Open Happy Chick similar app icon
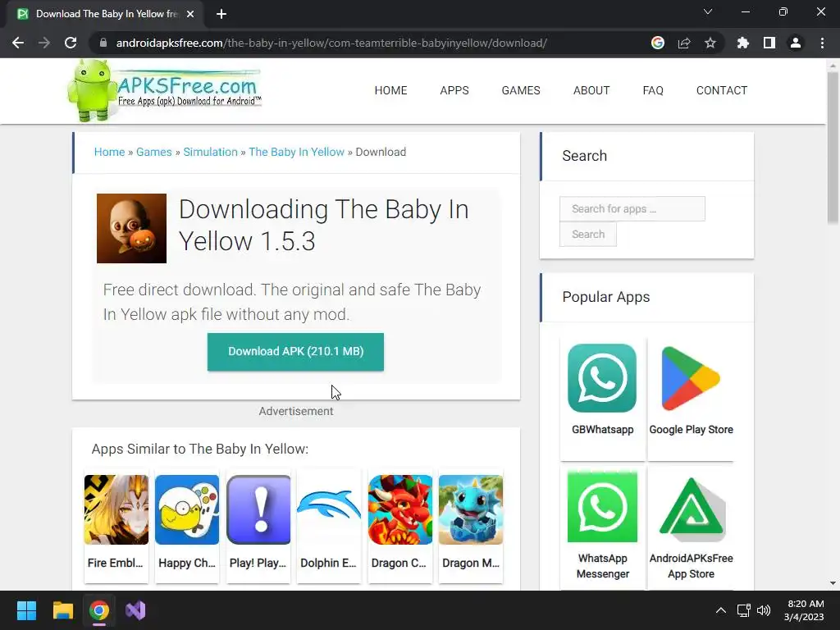The height and width of the screenshot is (630, 840). pos(187,509)
